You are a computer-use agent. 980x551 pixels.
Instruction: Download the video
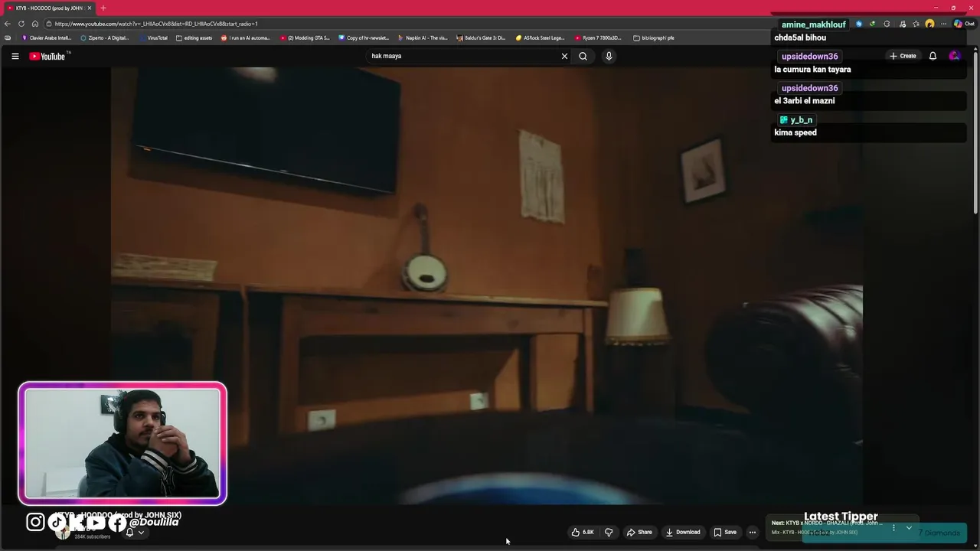point(683,532)
